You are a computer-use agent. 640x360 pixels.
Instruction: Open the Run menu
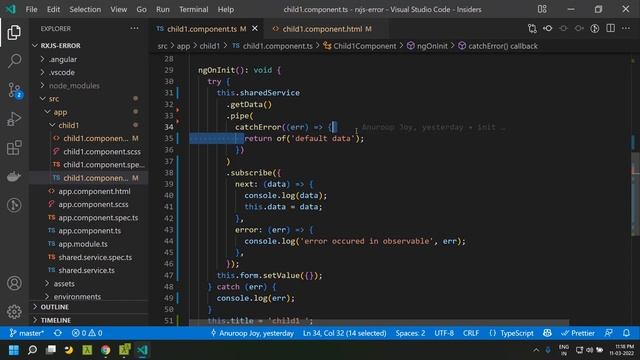tap(162, 9)
